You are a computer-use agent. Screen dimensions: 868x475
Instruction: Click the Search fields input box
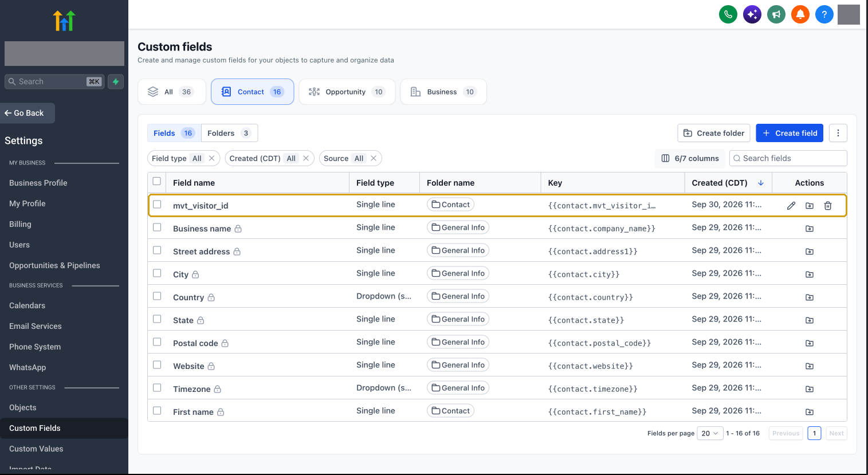[788, 158]
